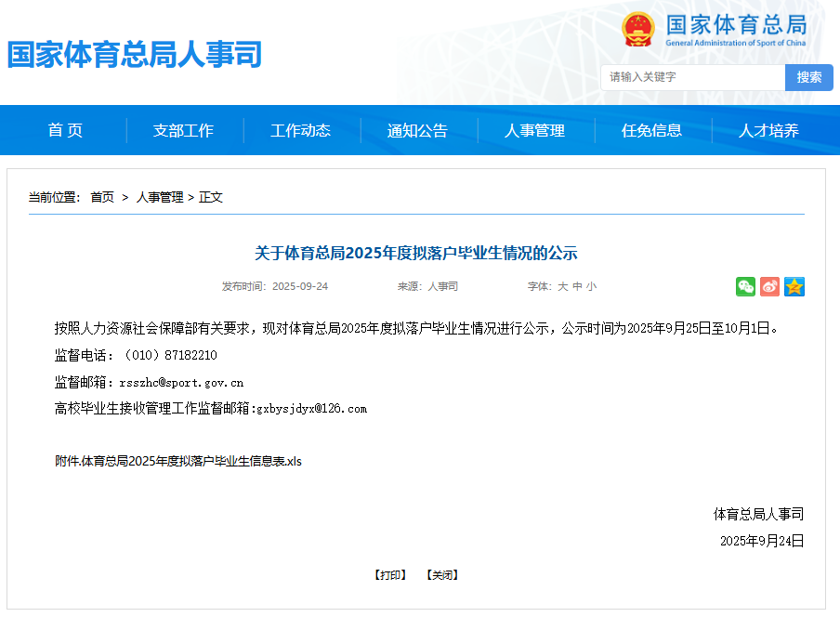Screen dimensions: 840x617
Task: Set font size to 中
Action: point(577,287)
